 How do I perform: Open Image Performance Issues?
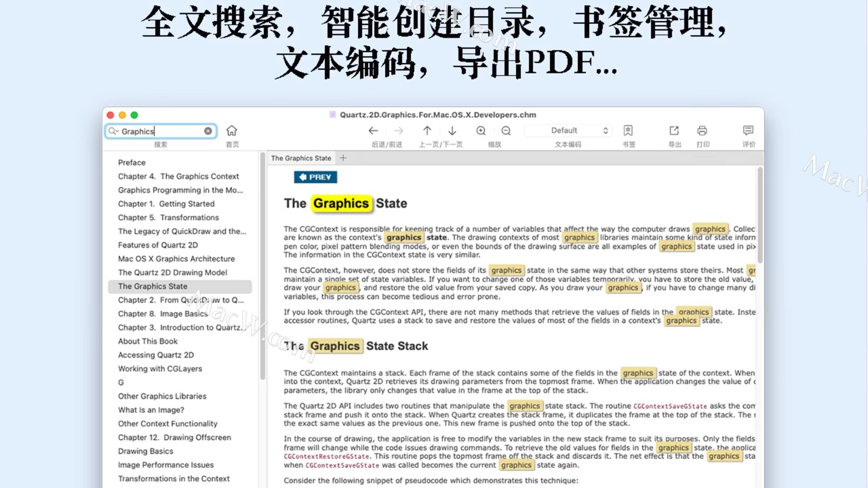(166, 465)
